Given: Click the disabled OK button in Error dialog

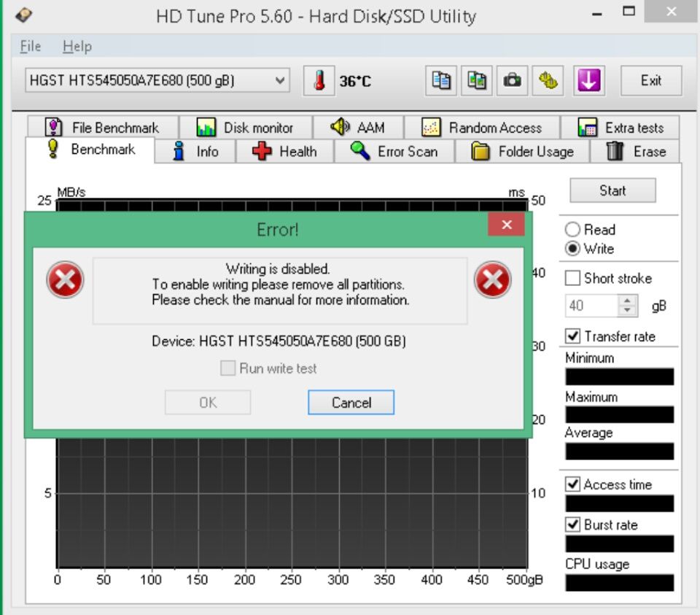Looking at the screenshot, I should click(208, 403).
